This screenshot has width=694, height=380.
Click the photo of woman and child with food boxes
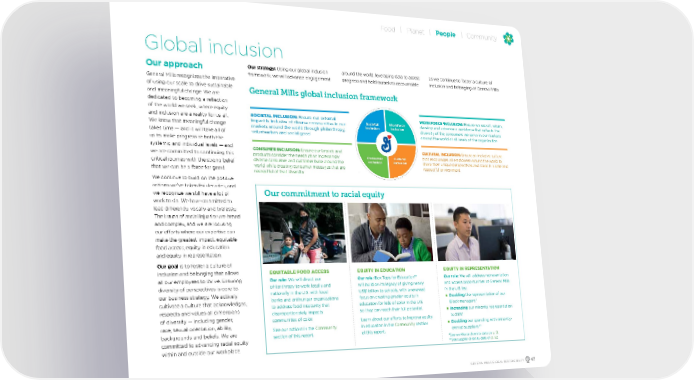pos(302,233)
